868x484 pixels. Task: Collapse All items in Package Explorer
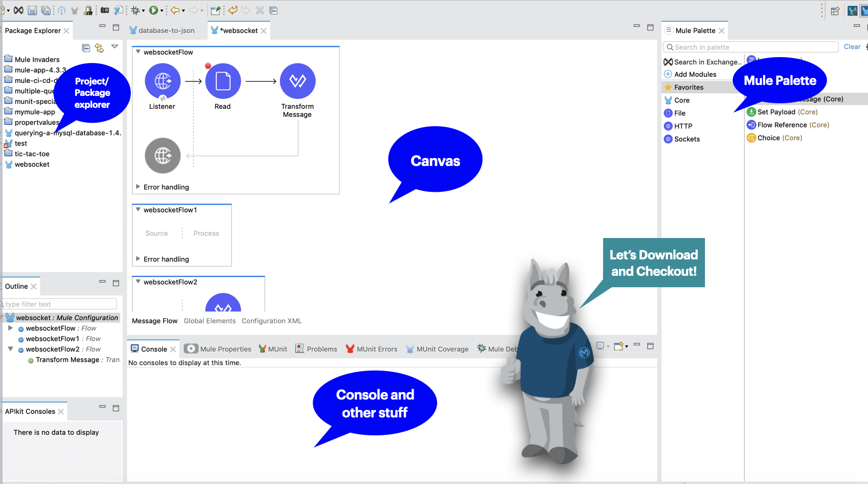[x=86, y=48]
